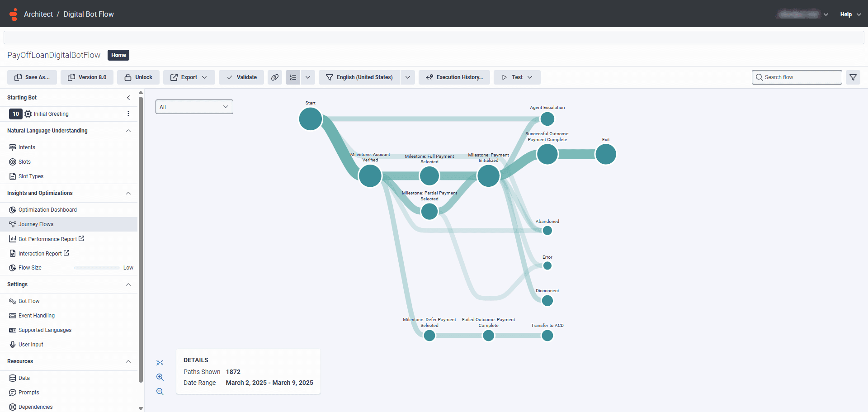The width and height of the screenshot is (868, 412).
Task: Select Journey Flows in the sidebar
Action: 36,224
